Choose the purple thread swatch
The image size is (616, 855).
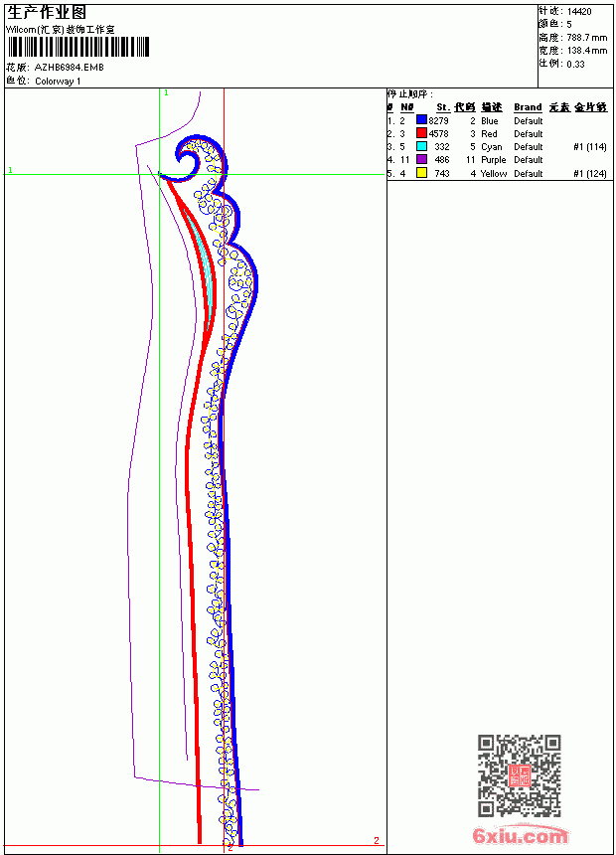tap(421, 159)
